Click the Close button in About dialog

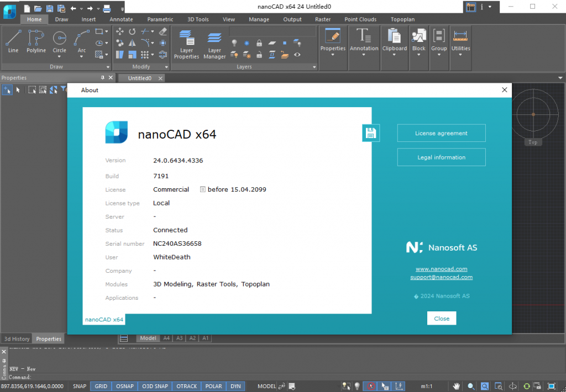tap(442, 319)
